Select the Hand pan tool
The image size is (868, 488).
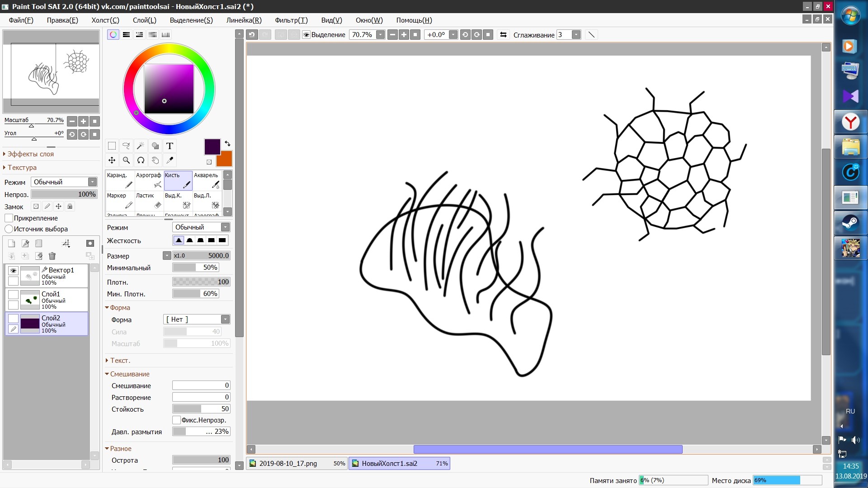(155, 160)
